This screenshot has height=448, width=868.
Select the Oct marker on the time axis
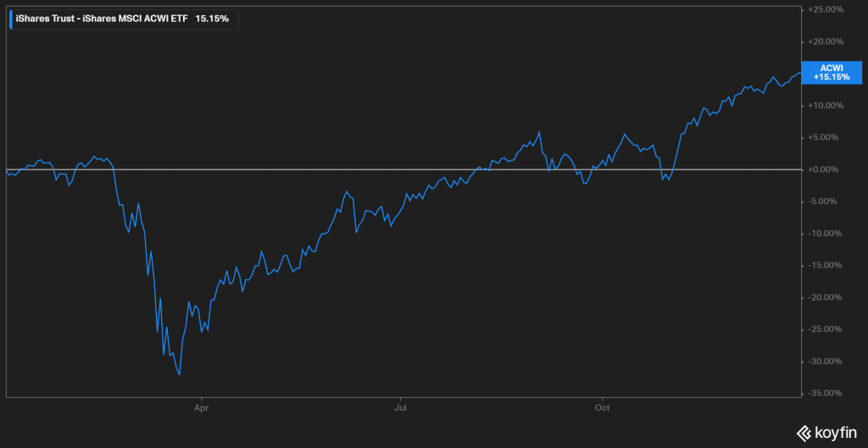pos(602,407)
